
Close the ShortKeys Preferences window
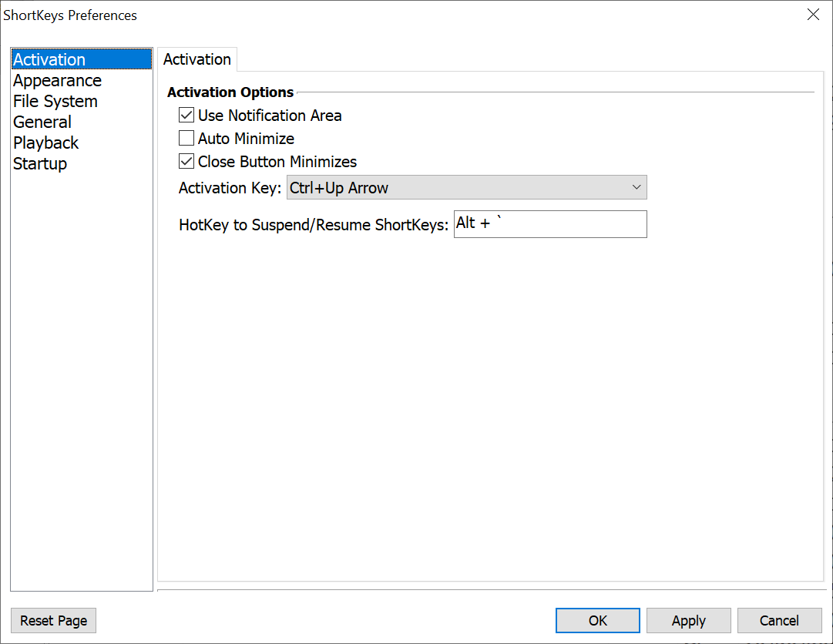813,15
